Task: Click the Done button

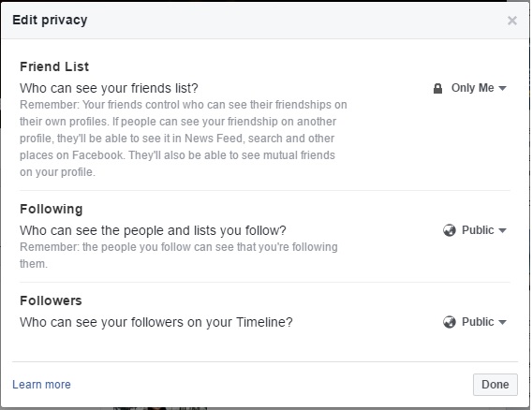Action: point(495,385)
